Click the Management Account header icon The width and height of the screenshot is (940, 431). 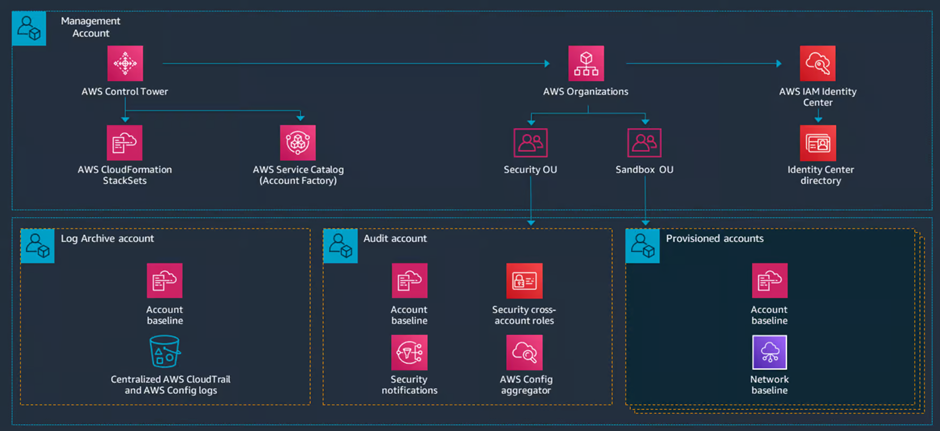pos(29,29)
